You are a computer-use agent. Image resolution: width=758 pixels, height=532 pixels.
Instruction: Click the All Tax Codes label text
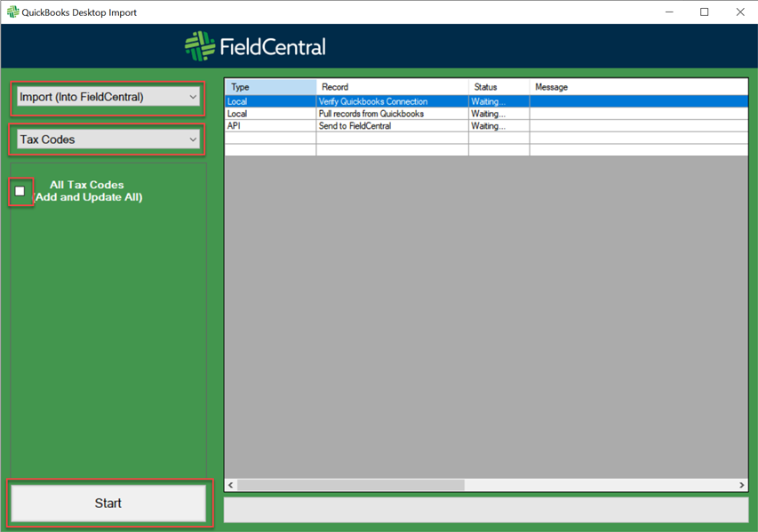[x=87, y=191]
